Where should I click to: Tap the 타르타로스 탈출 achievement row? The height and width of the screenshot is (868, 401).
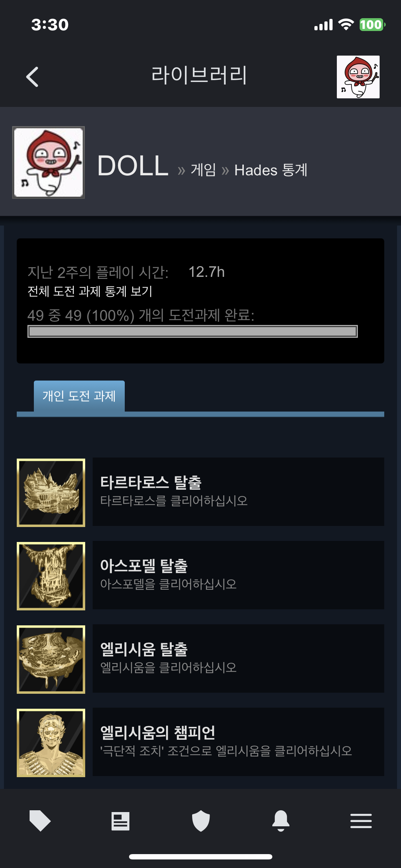pyautogui.click(x=238, y=492)
